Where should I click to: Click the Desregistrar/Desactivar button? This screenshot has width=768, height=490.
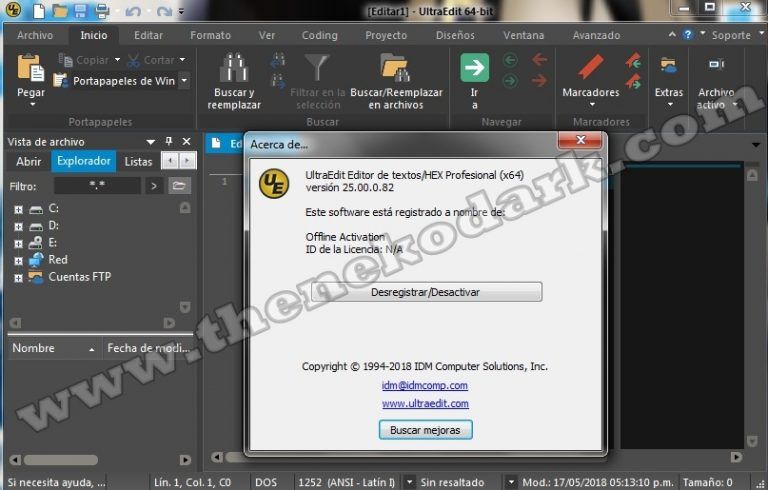click(x=426, y=292)
